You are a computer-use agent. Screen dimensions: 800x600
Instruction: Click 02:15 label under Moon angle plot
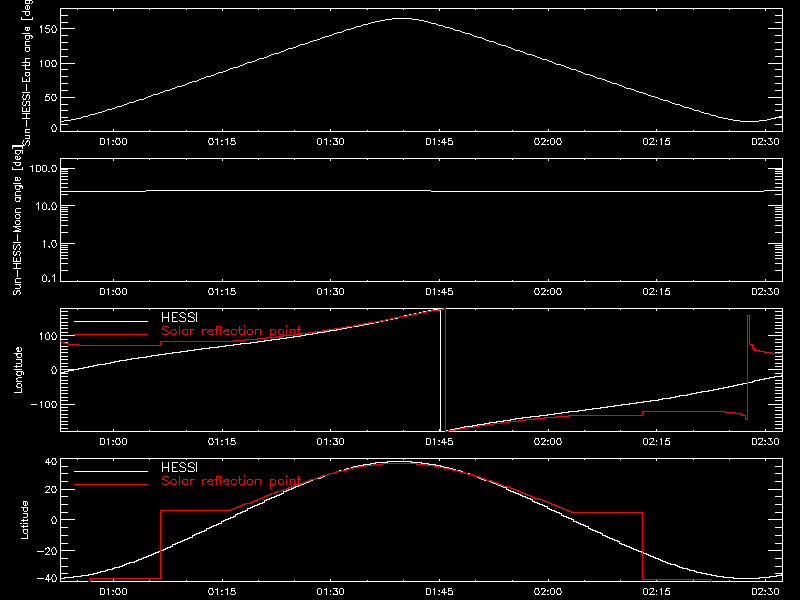pos(657,291)
